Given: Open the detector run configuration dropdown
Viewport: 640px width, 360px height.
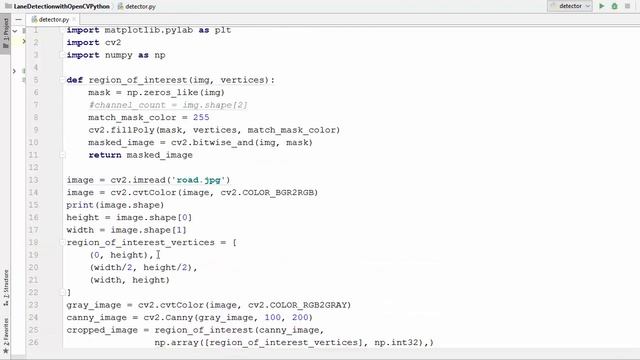Looking at the screenshot, I should pyautogui.click(x=570, y=6).
